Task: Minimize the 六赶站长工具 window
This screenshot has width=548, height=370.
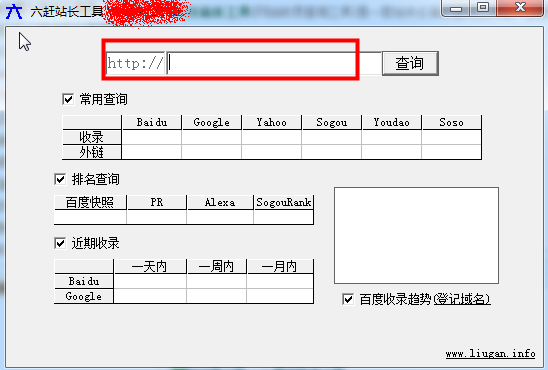Action: [456, 8]
